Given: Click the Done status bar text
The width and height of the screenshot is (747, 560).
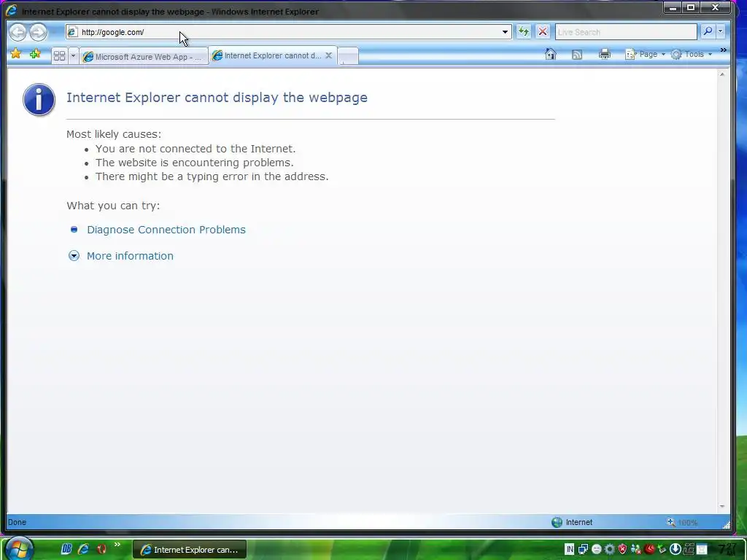Looking at the screenshot, I should (18, 522).
